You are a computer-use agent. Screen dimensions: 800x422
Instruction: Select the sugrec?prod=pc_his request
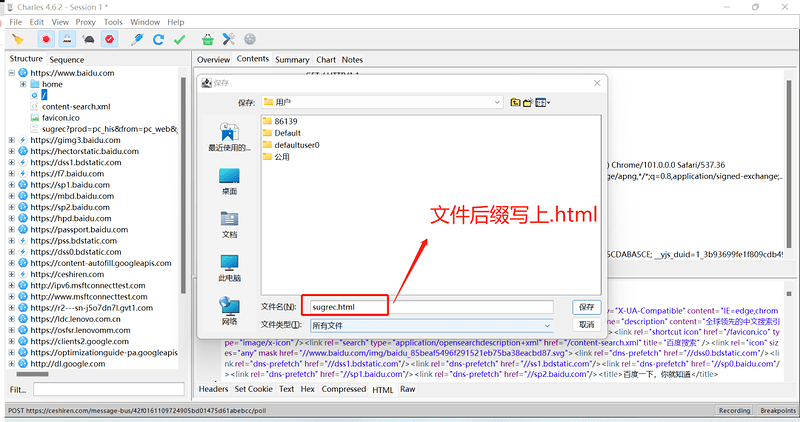110,129
